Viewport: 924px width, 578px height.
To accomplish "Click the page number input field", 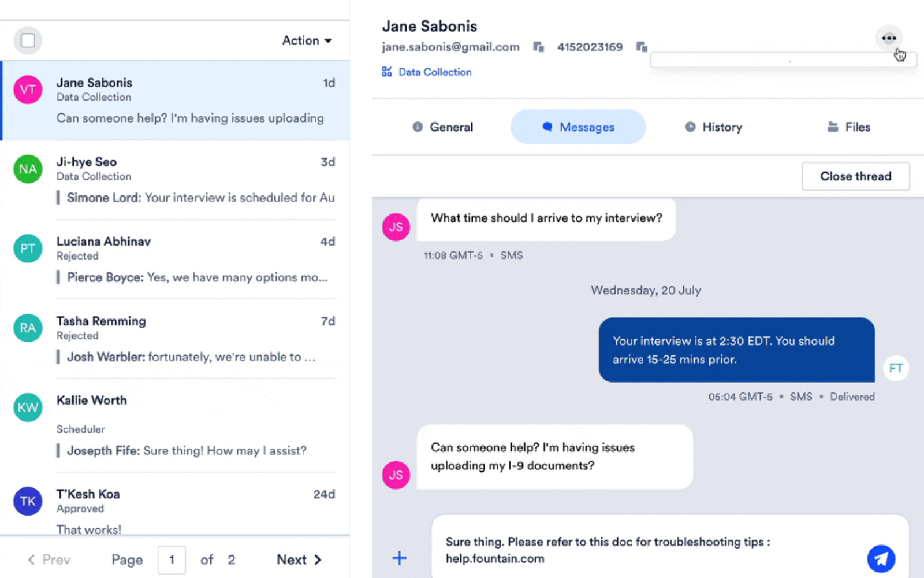I will 172,560.
